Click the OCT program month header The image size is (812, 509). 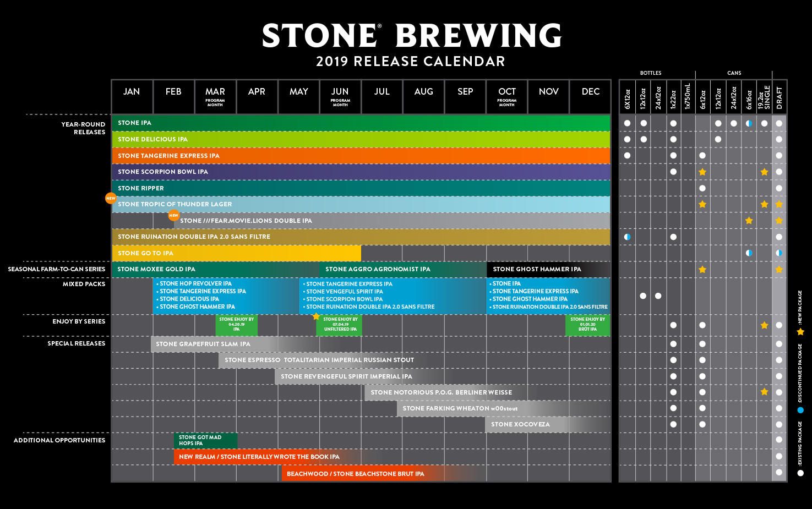(x=507, y=97)
